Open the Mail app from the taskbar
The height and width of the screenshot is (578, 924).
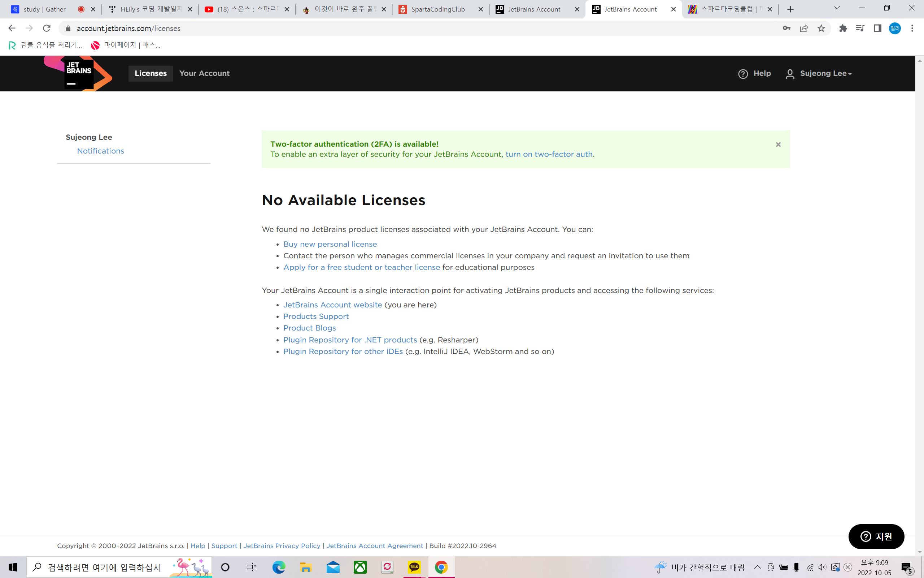[x=333, y=567]
